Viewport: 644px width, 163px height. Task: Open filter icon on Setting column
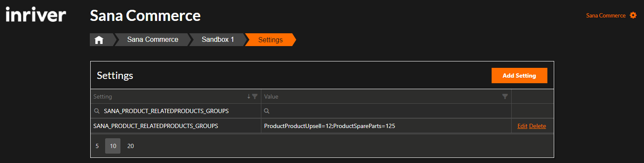(255, 96)
